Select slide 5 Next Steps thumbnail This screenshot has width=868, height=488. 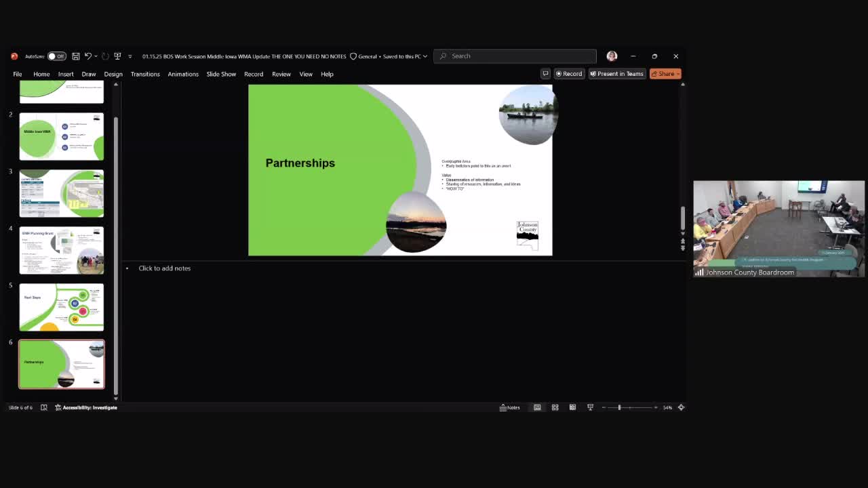(x=62, y=307)
